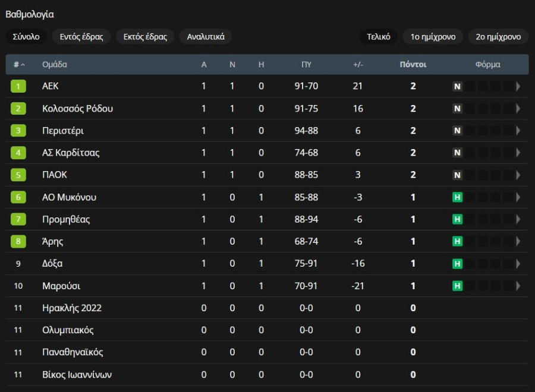Open the Παναθηναϊκός team link

point(73,352)
